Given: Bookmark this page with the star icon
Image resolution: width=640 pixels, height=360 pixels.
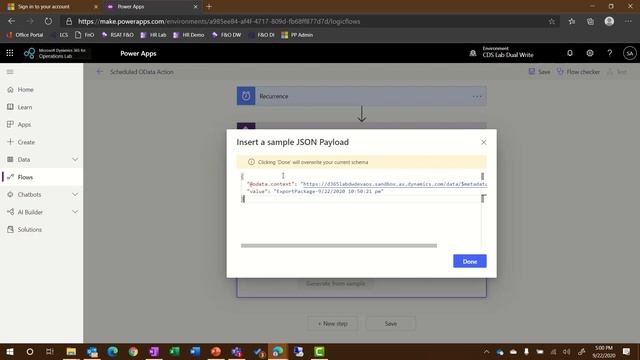Looking at the screenshot, I should point(552,21).
